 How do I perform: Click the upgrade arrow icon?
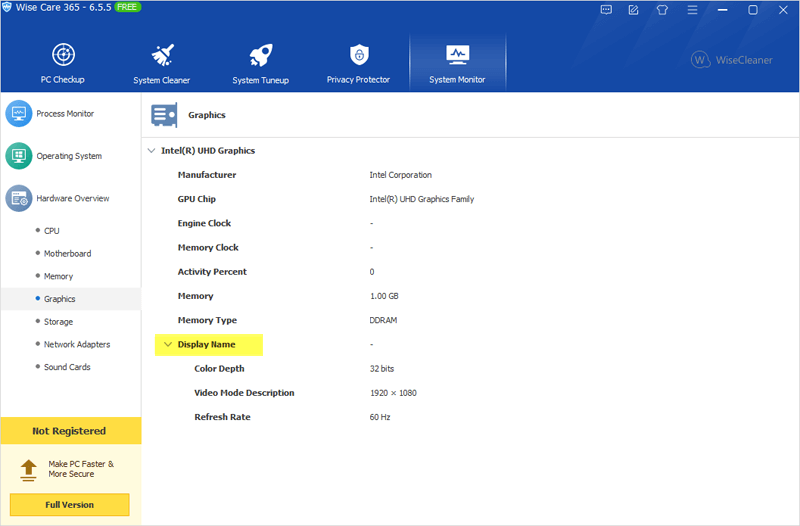pos(29,470)
